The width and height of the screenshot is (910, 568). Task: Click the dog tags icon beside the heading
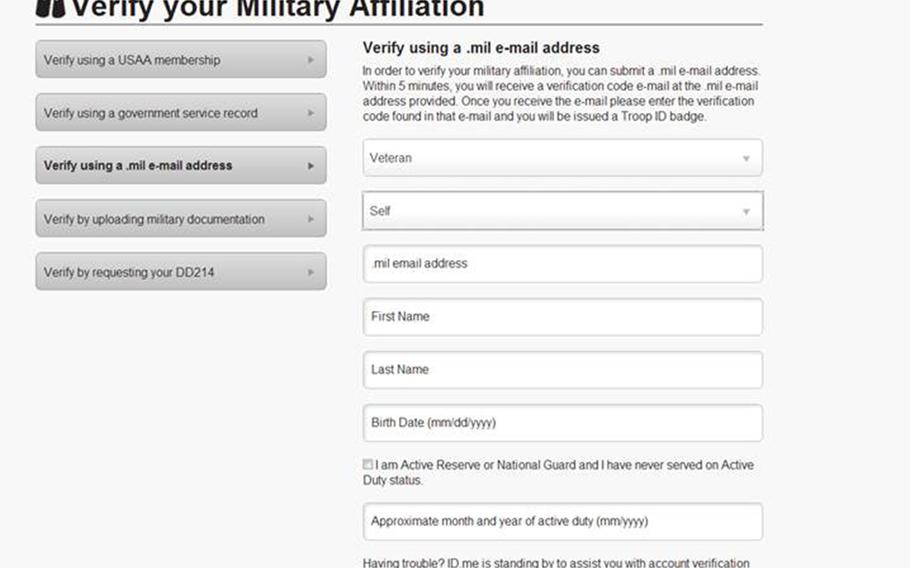tap(50, 8)
